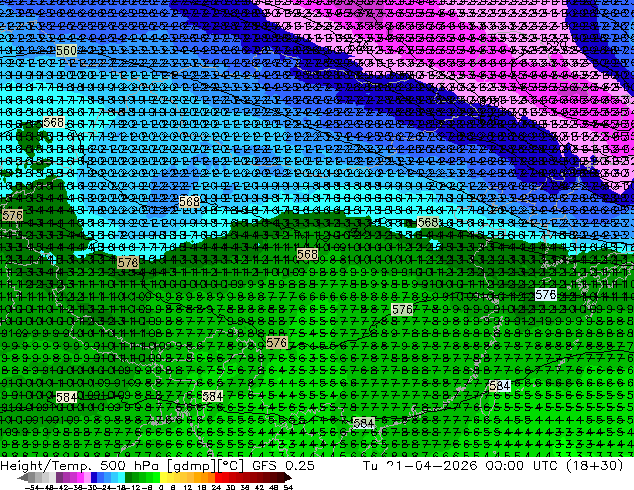Click the '500 hPa' level text
634x490 pixels.
tap(129, 466)
